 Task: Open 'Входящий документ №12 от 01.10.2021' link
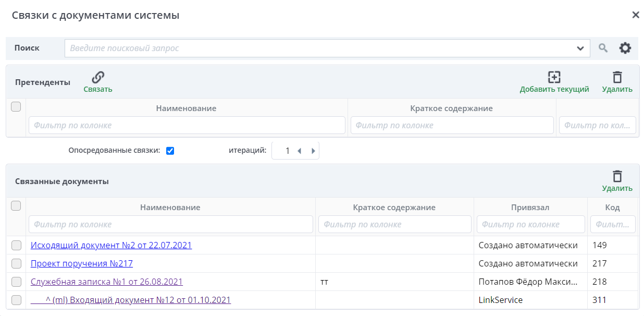click(138, 300)
